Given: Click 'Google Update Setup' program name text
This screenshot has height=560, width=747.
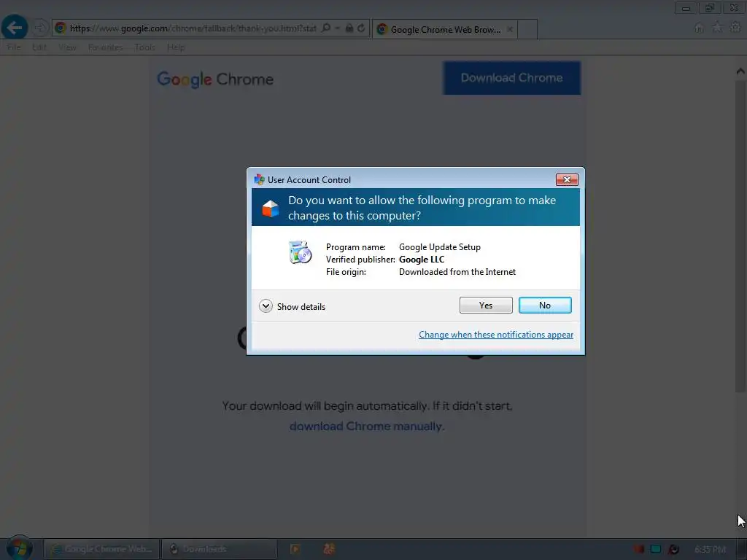Looking at the screenshot, I should coord(440,247).
